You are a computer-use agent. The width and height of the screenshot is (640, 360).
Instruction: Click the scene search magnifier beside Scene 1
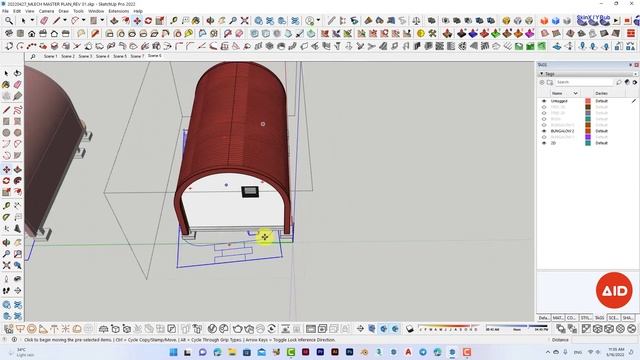(x=33, y=57)
